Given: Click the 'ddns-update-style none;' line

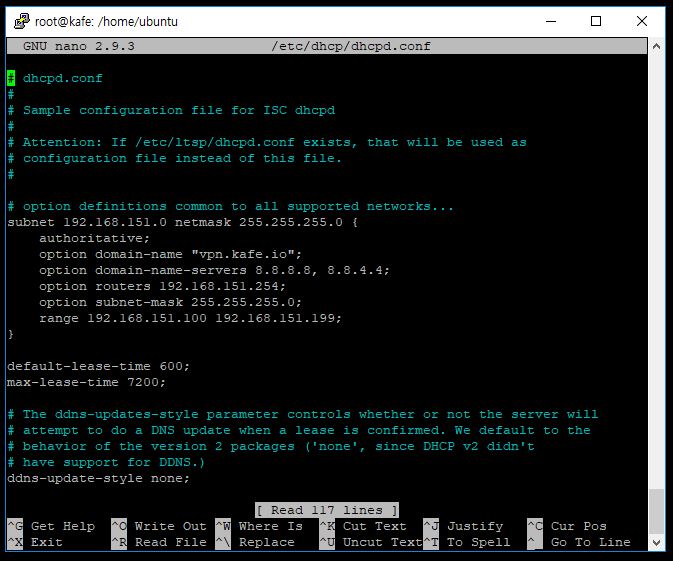Looking at the screenshot, I should (98, 479).
